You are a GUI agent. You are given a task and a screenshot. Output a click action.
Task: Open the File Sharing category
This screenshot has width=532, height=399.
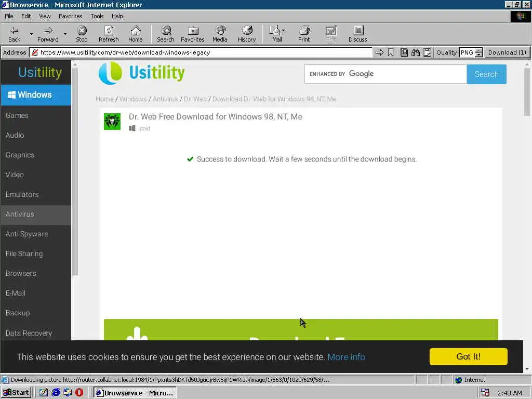pos(36,254)
